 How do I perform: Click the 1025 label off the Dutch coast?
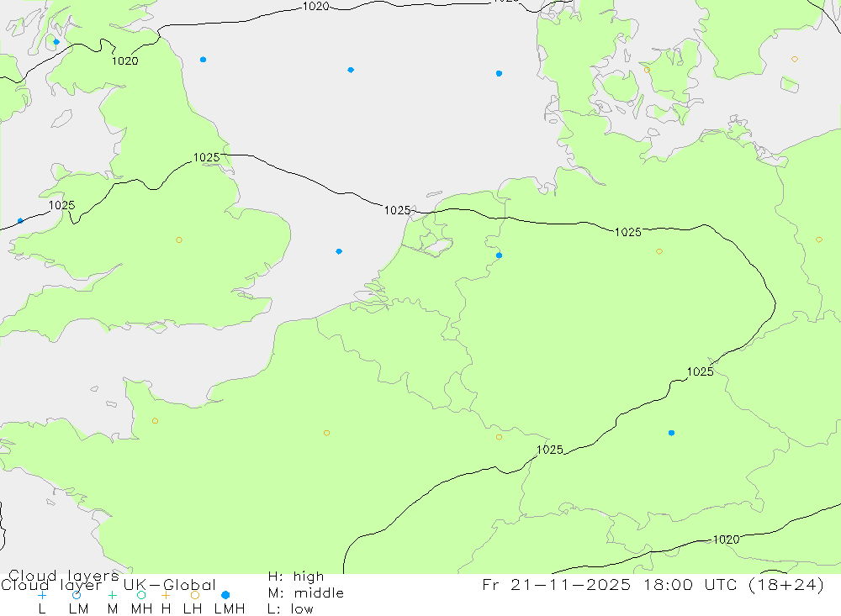tap(398, 211)
